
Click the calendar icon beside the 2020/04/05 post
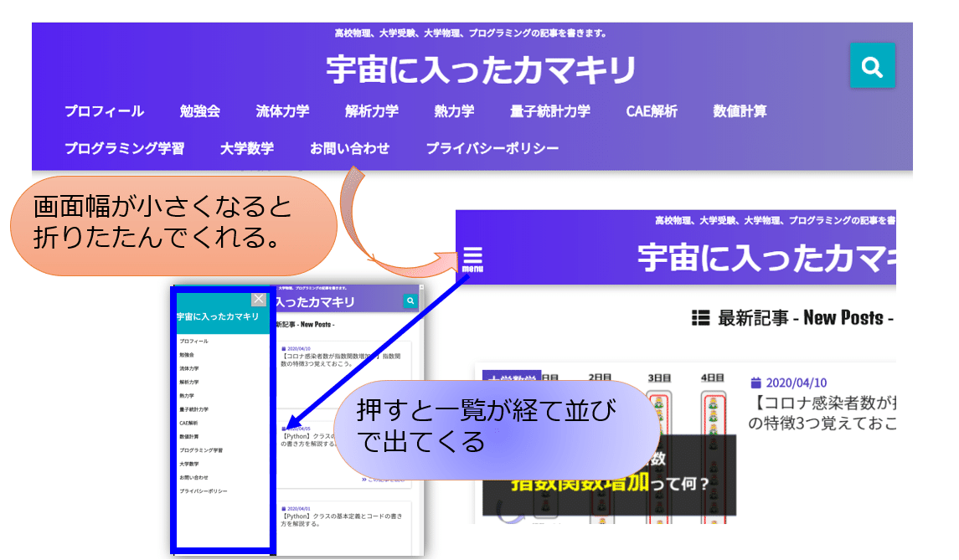point(285,429)
